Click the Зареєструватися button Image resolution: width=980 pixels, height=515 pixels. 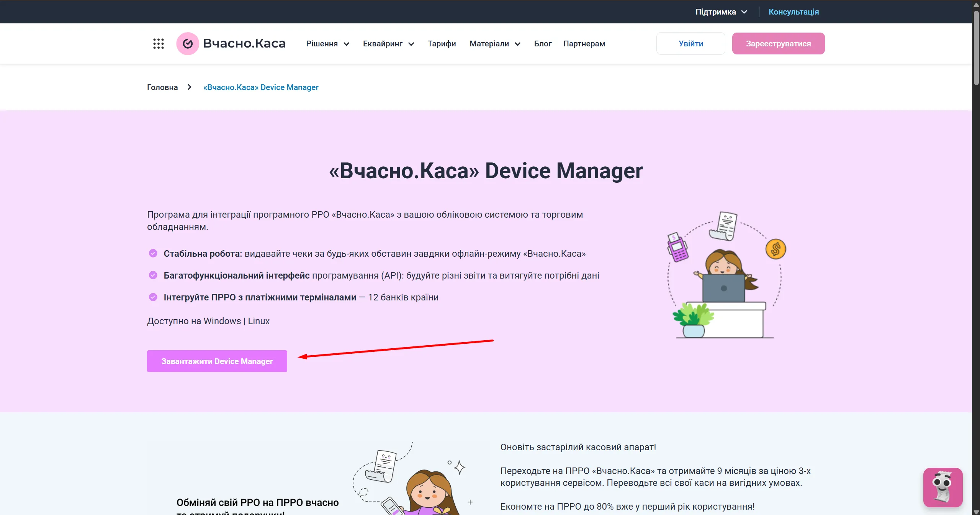pos(778,44)
